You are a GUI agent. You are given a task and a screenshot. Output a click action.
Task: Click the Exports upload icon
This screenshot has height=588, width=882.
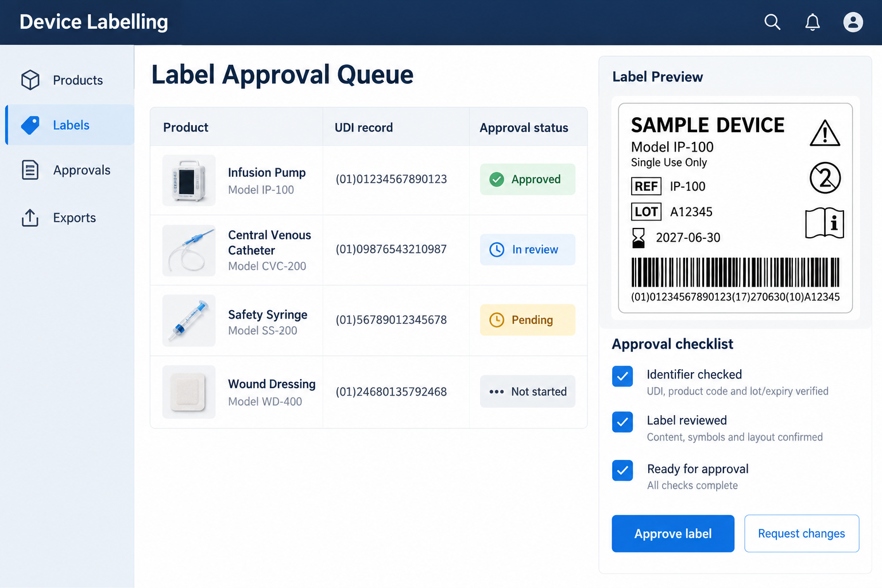click(30, 218)
